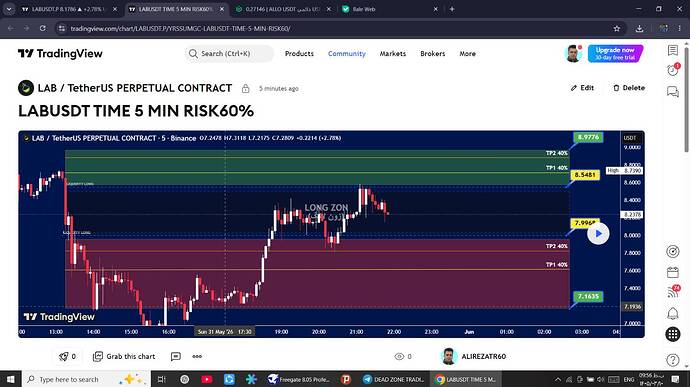
Task: Click the 7.1635 green price label
Action: [x=588, y=296]
